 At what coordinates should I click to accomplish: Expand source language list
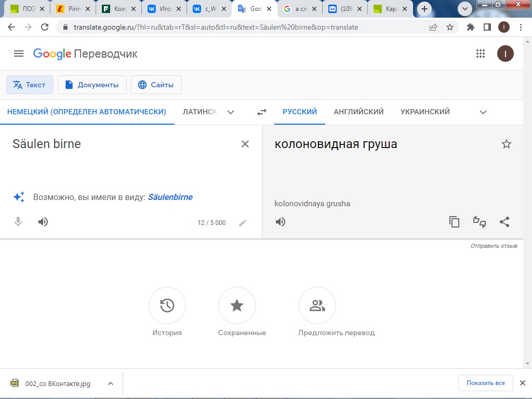point(231,112)
